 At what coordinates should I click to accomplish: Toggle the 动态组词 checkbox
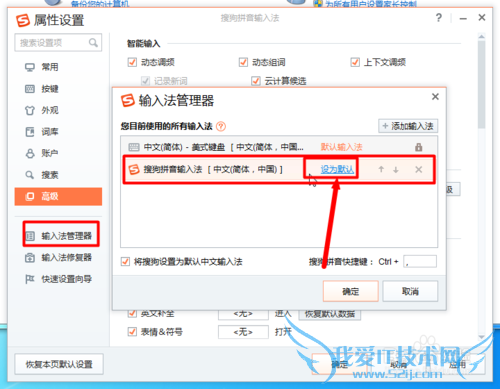coord(243,62)
